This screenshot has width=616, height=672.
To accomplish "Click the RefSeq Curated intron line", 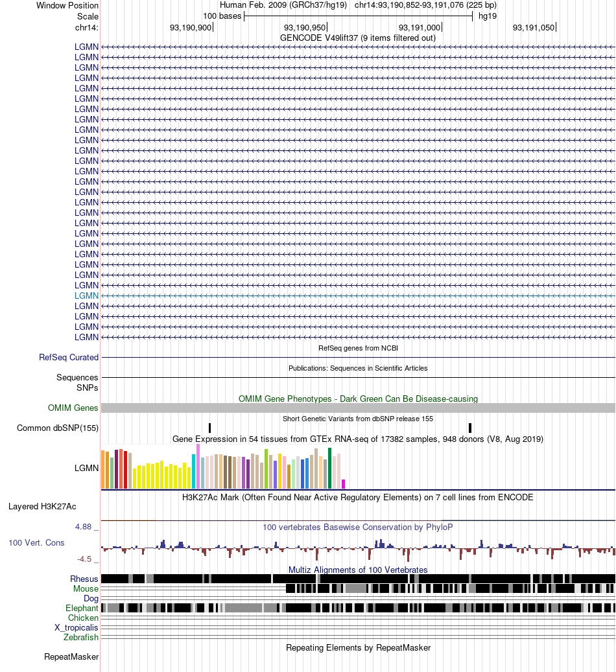I will point(358,358).
